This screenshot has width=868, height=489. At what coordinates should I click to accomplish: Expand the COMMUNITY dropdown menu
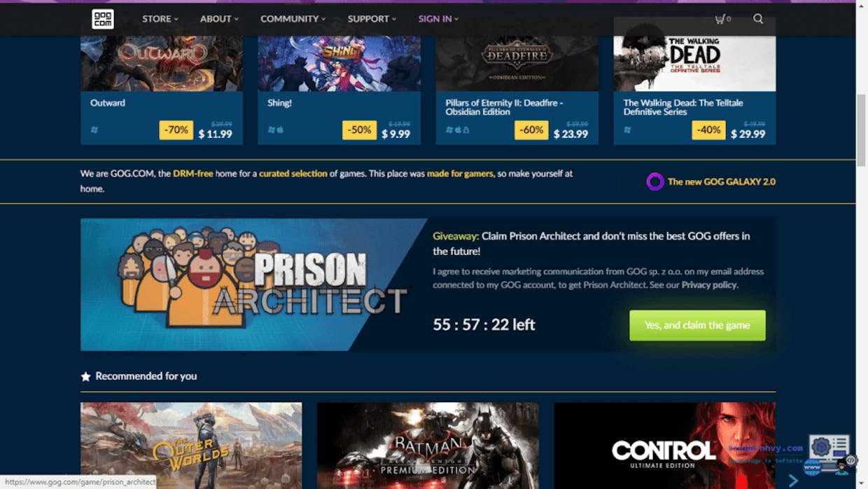tap(293, 19)
